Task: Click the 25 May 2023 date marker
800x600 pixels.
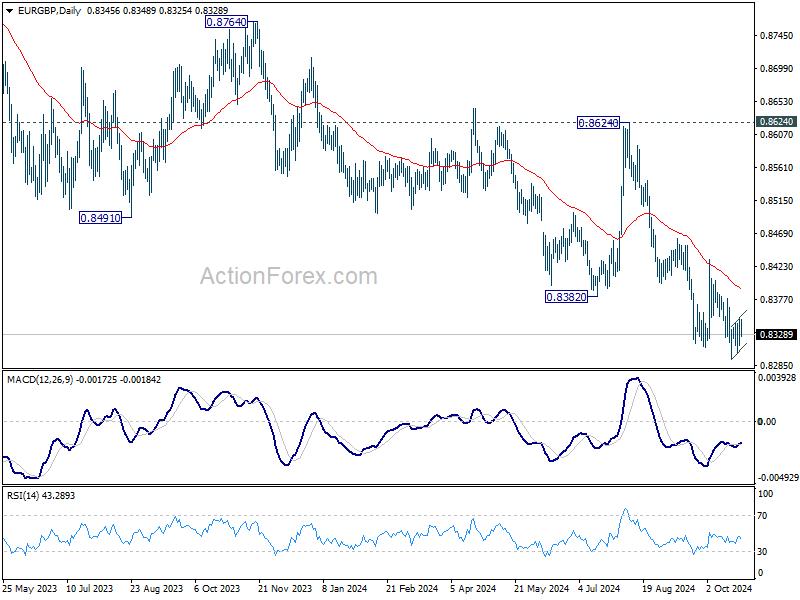Action: point(30,588)
